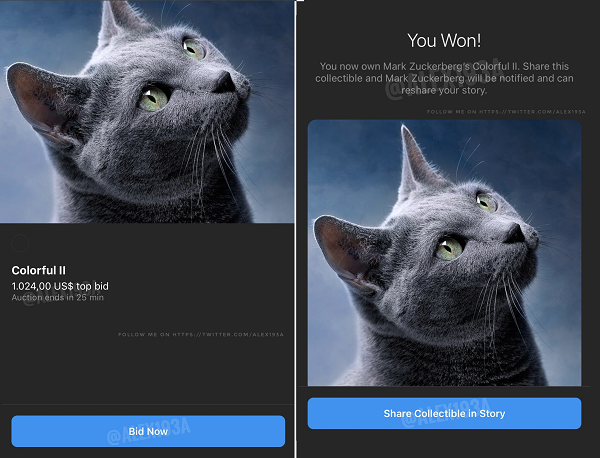Open the Twitter follow link below You Won text

(506, 112)
